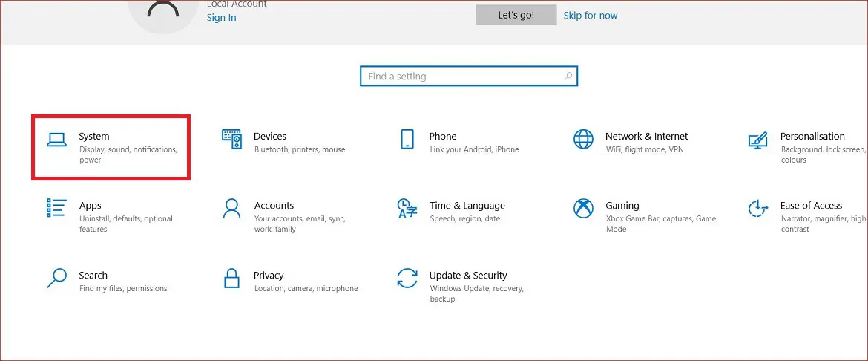Open the Devices keyboard and speaker icon
Viewport: 868px width, 361px height.
tap(231, 139)
